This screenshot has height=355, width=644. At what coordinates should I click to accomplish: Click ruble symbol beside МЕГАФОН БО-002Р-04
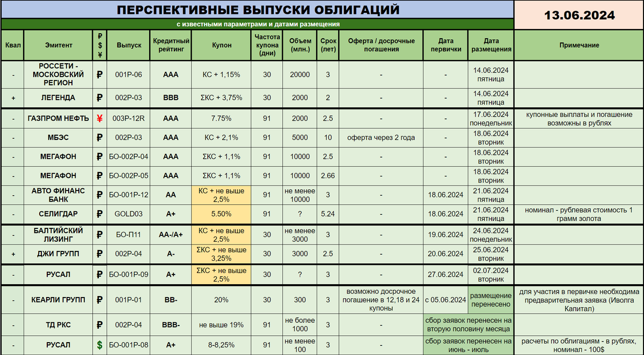(99, 157)
